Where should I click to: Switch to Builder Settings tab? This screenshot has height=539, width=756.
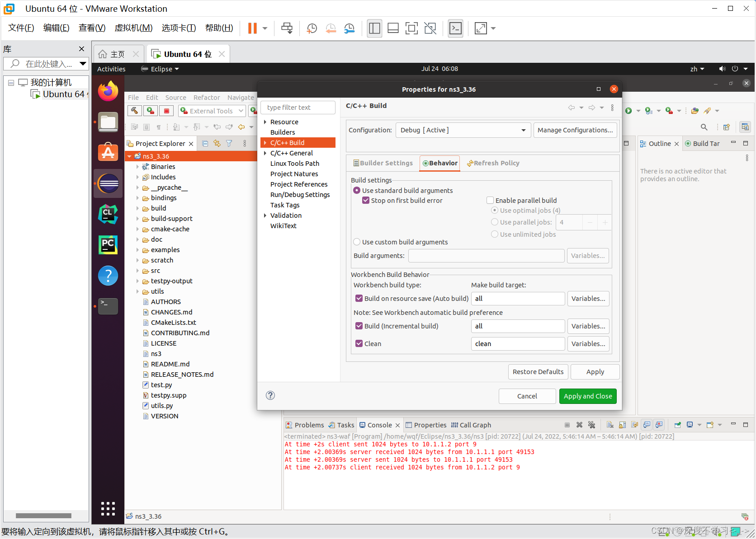tap(383, 163)
